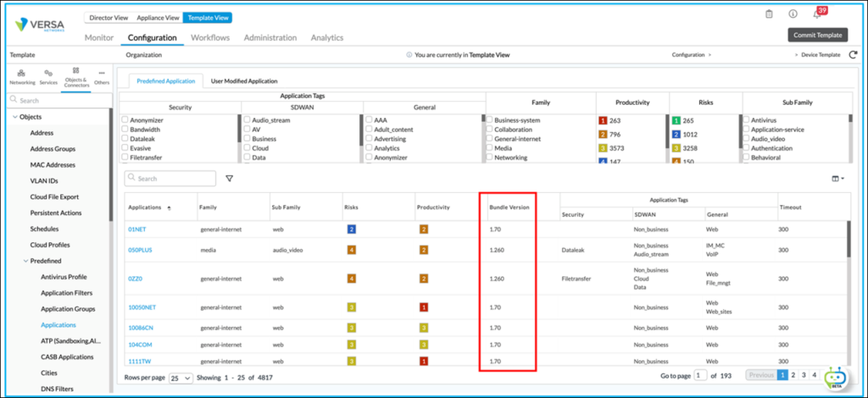Switch to Appliance View

pyautogui.click(x=158, y=18)
